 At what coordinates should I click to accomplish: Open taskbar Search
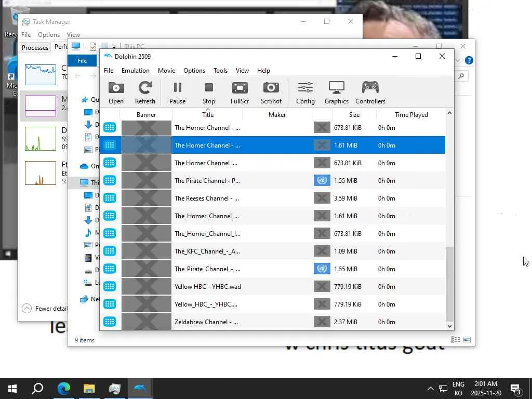(x=37, y=389)
